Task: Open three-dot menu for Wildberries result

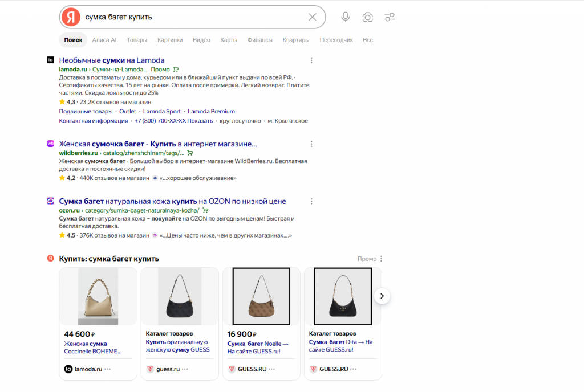Action: pyautogui.click(x=311, y=144)
